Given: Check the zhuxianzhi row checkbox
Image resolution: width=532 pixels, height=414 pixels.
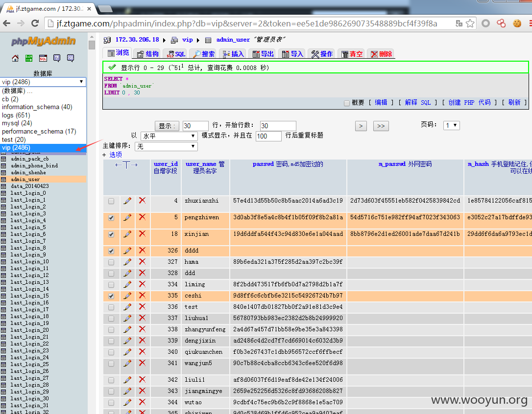Looking at the screenshot, I should click(111, 201).
